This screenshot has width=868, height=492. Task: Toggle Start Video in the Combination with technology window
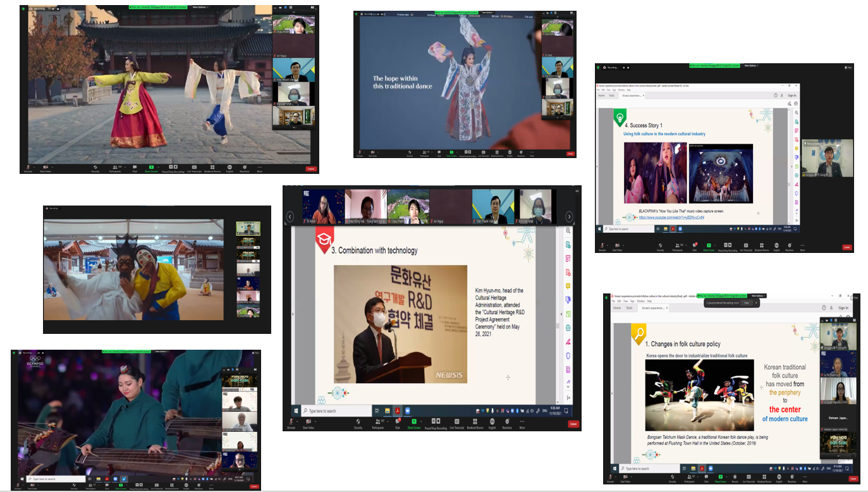(308, 424)
